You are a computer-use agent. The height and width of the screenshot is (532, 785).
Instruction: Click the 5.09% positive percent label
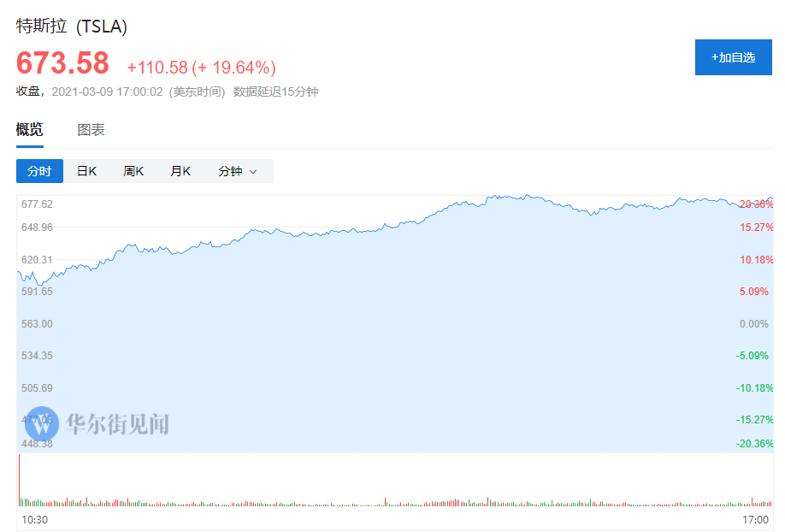coord(754,291)
